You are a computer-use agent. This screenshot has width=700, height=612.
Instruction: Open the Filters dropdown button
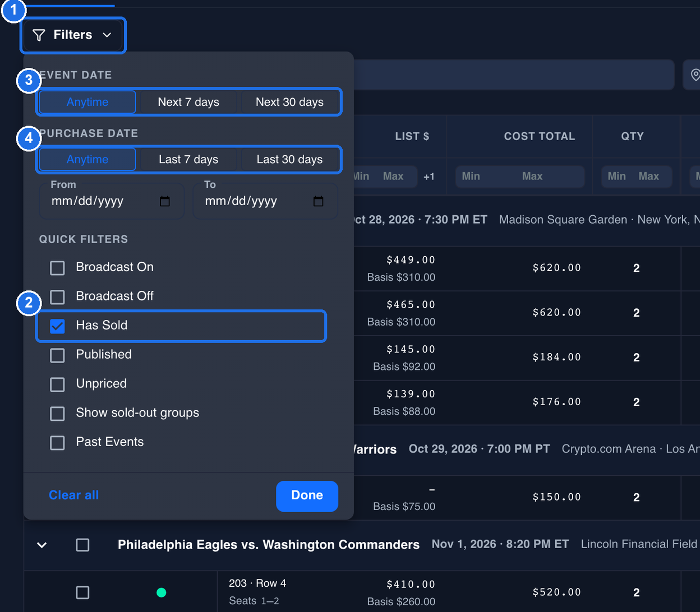click(73, 35)
